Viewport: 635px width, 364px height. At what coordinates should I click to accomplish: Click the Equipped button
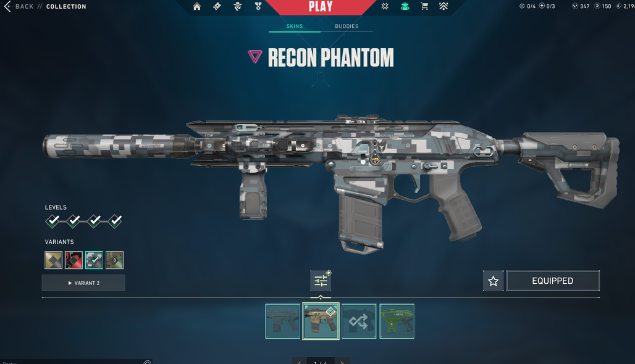(553, 281)
